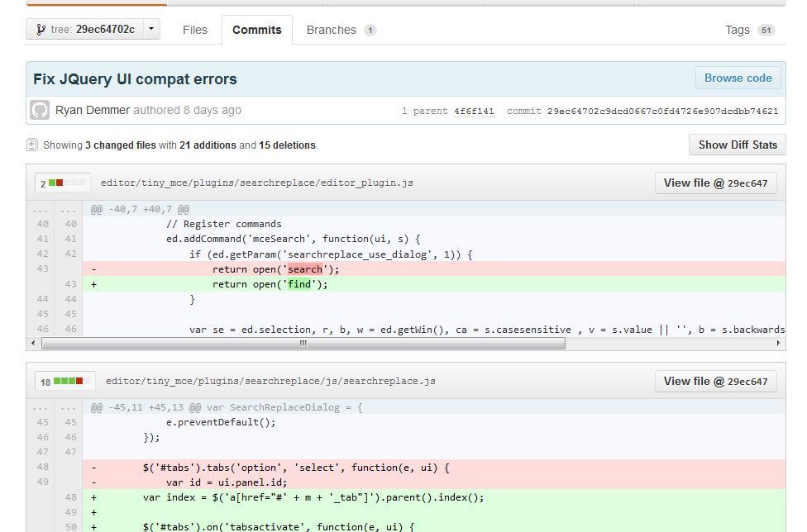Click the hunk header @@ -40,7 +40,7 @@
The width and height of the screenshot is (807, 532).
coord(434,209)
